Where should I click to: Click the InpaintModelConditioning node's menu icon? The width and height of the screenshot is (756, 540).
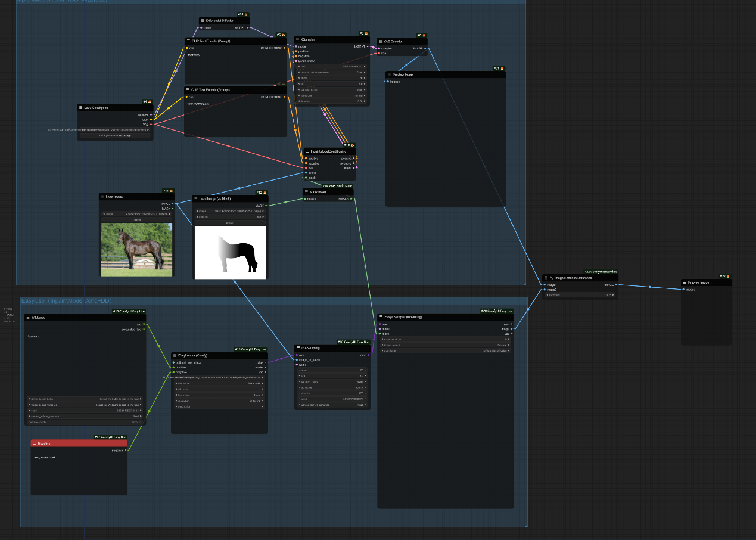pyautogui.click(x=307, y=151)
